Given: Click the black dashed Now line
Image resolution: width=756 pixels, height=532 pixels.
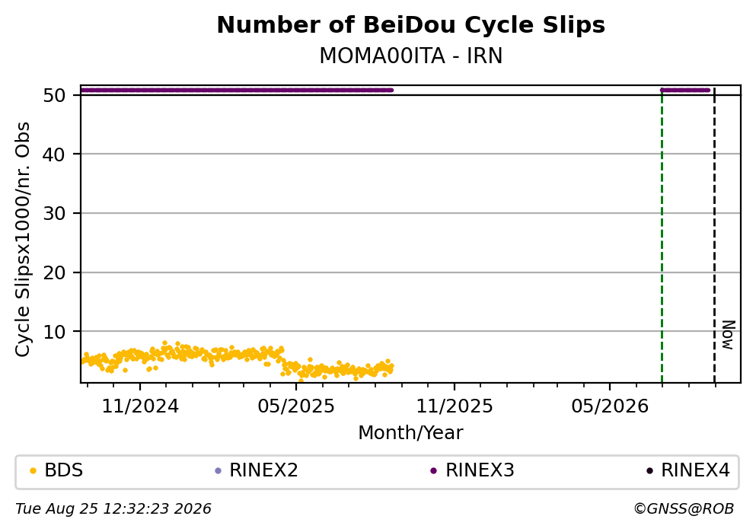Looking at the screenshot, I should (x=715, y=236).
